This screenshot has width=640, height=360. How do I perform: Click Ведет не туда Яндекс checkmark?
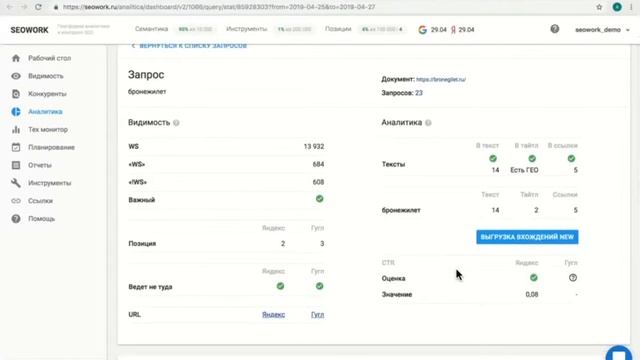[280, 286]
